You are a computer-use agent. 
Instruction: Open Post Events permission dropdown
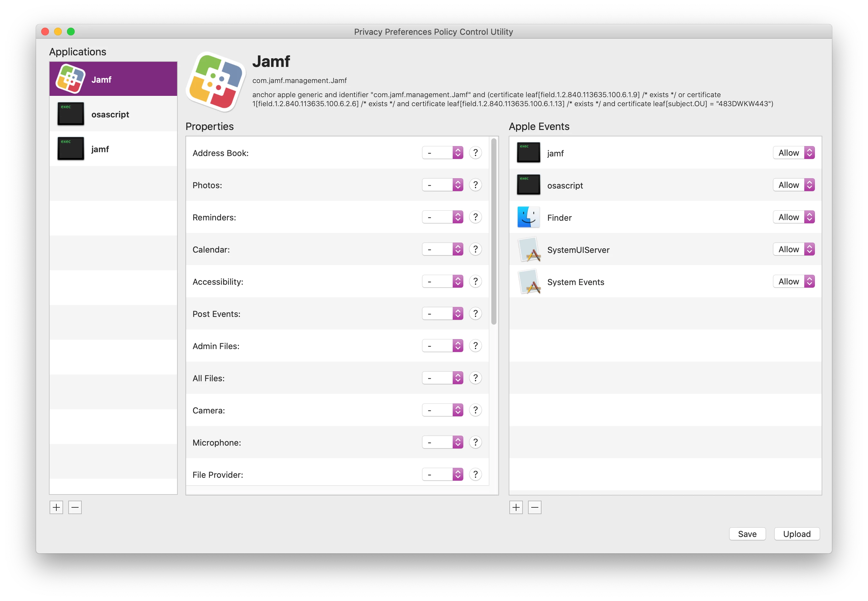pyautogui.click(x=442, y=314)
